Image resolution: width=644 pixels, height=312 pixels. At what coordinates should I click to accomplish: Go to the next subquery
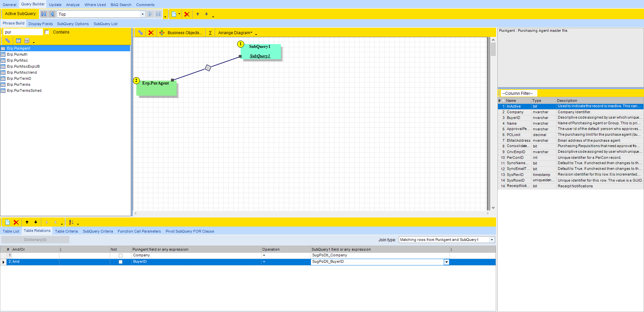pyautogui.click(x=150, y=14)
